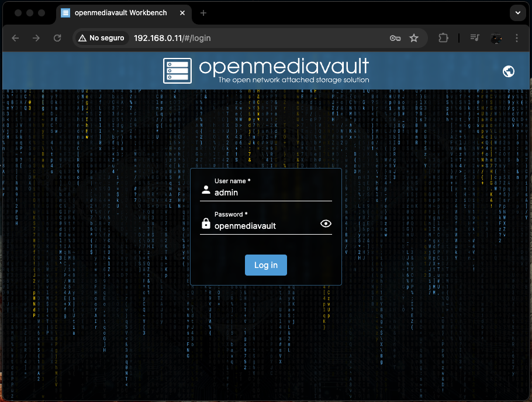Click the padlock icon beside Password
532x402 pixels.
pos(206,223)
